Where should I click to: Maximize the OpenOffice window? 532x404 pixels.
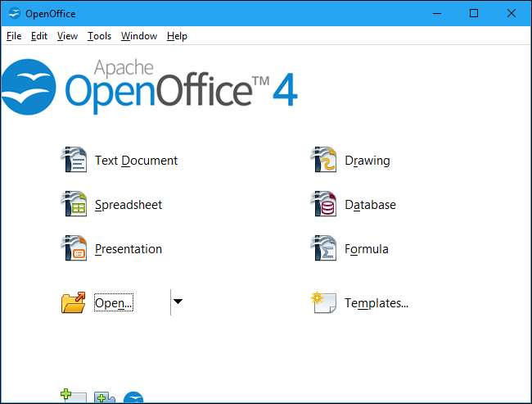(474, 14)
